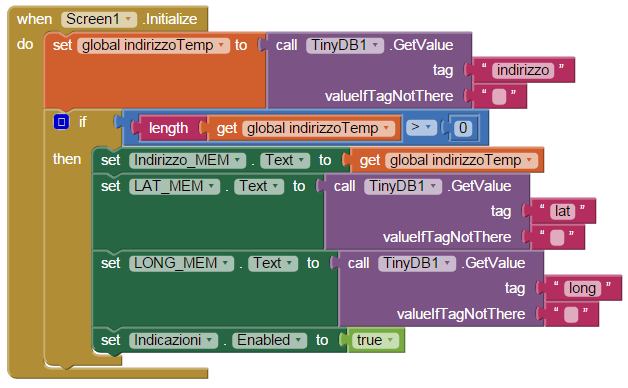This screenshot has height=388, width=628.
Task: Click the number 0 input field
Action: (463, 128)
